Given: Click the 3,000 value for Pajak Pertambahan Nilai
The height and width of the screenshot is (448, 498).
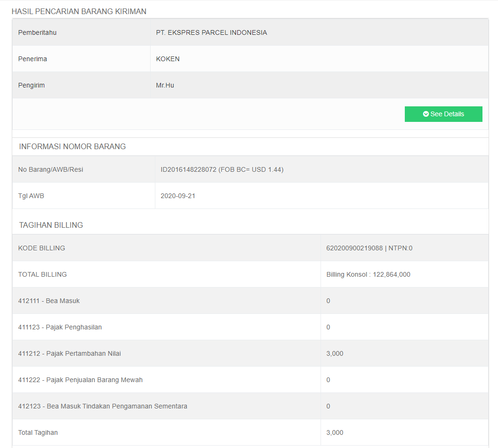Looking at the screenshot, I should [x=335, y=354].
